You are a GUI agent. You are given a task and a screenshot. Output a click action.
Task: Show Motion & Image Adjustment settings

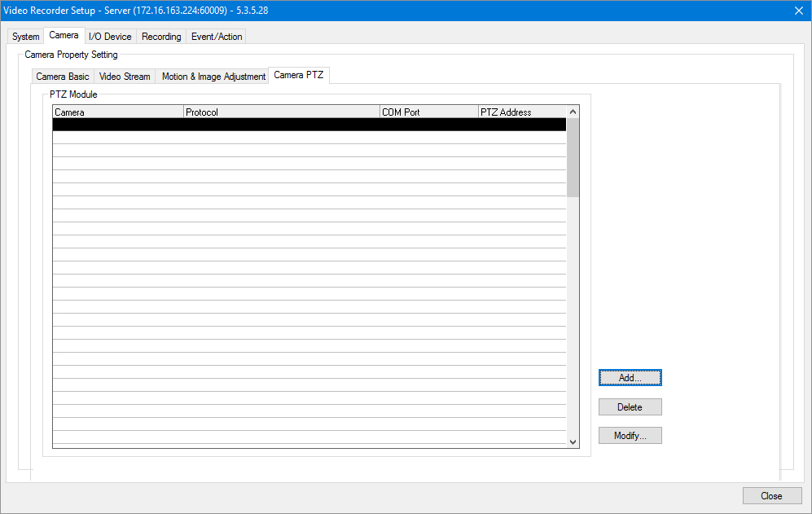point(213,77)
